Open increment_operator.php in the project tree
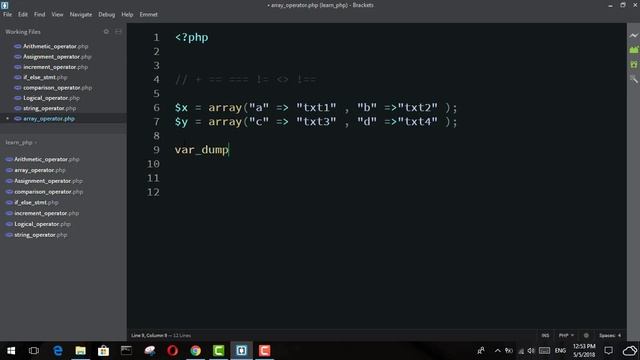Image resolution: width=640 pixels, height=360 pixels. click(x=47, y=213)
